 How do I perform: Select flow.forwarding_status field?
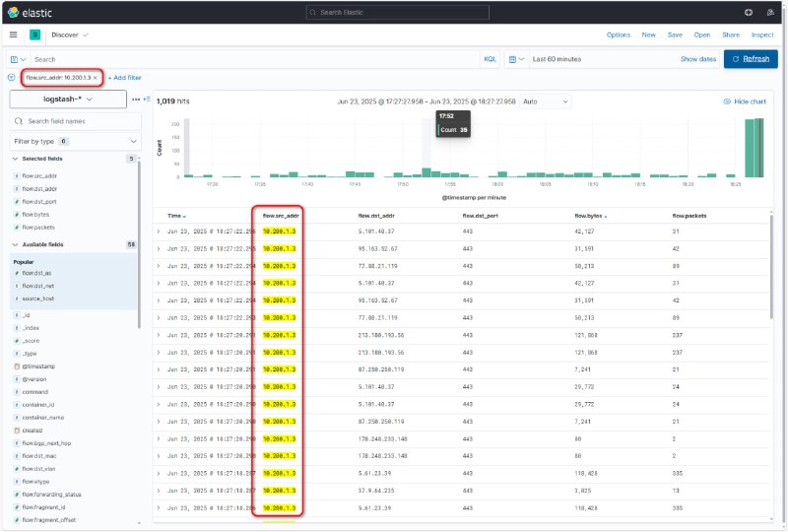[x=51, y=495]
